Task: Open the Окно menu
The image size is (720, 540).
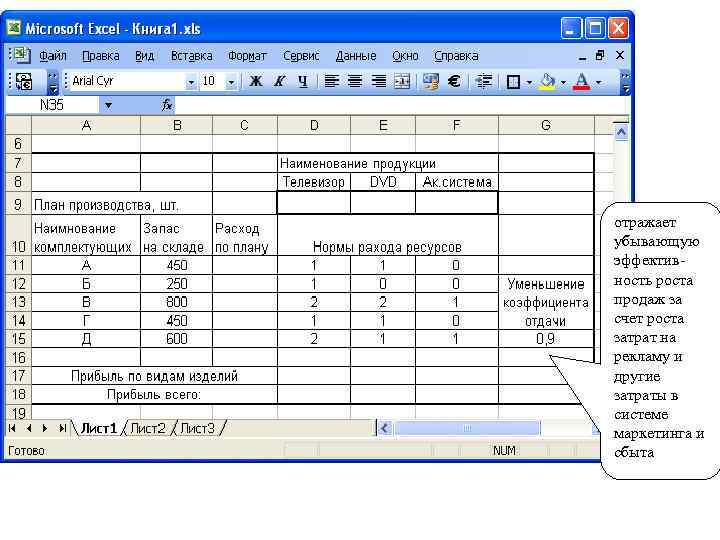Action: (x=405, y=56)
